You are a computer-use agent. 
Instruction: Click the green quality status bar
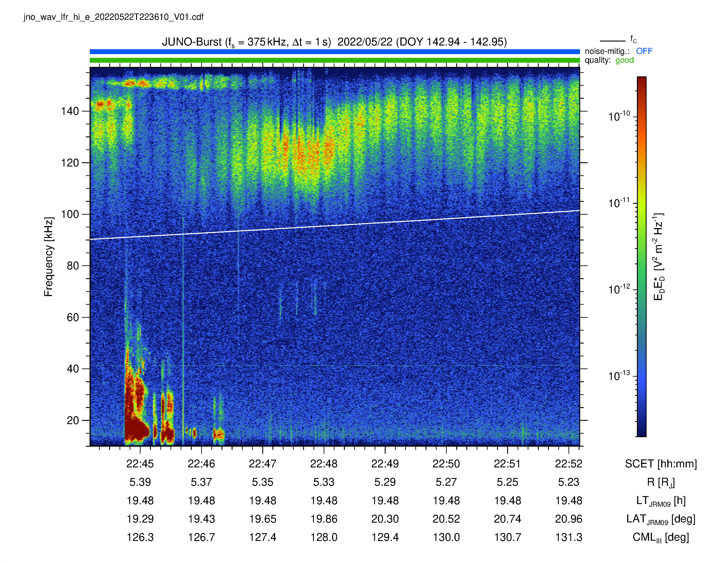(335, 60)
